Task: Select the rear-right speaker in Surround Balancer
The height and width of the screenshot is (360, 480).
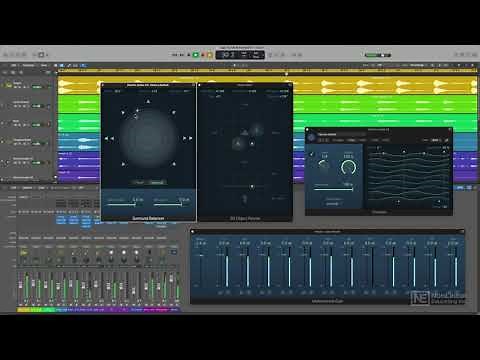Action: (173, 164)
